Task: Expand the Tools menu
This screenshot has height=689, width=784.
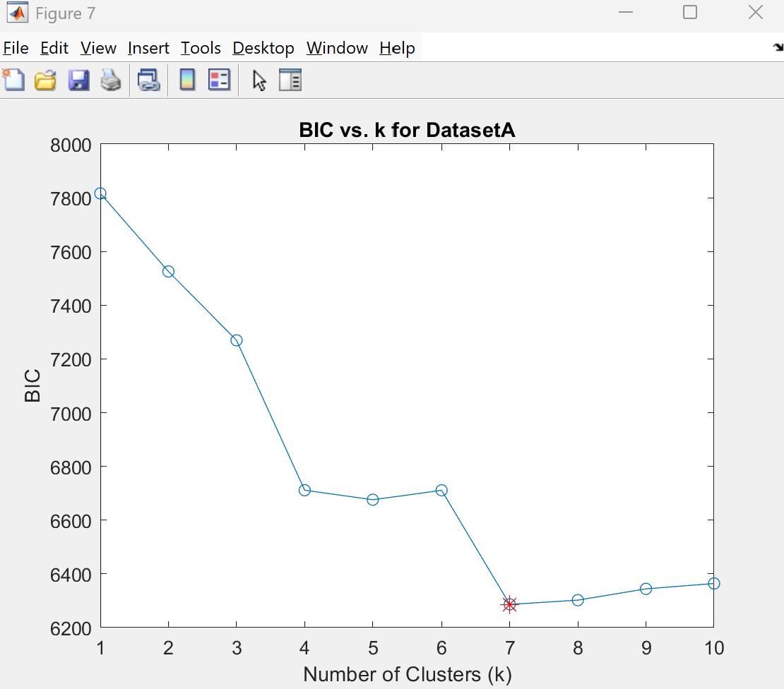Action: click(201, 48)
